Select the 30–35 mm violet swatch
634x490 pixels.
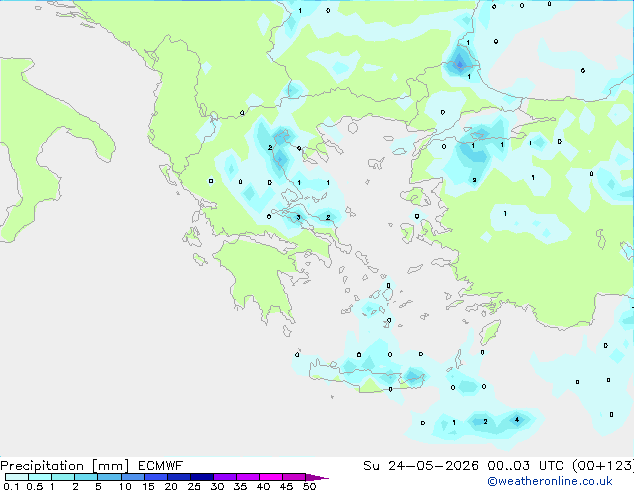pyautogui.click(x=225, y=477)
